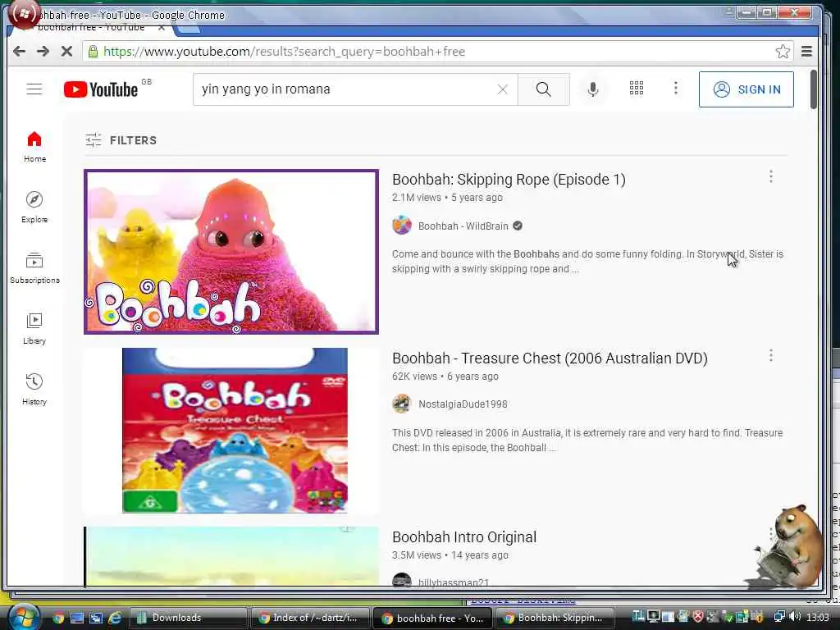Screen dimensions: 840x630
Task: Open the Boohbah - WildBrain channel name
Action: pyautogui.click(x=463, y=226)
